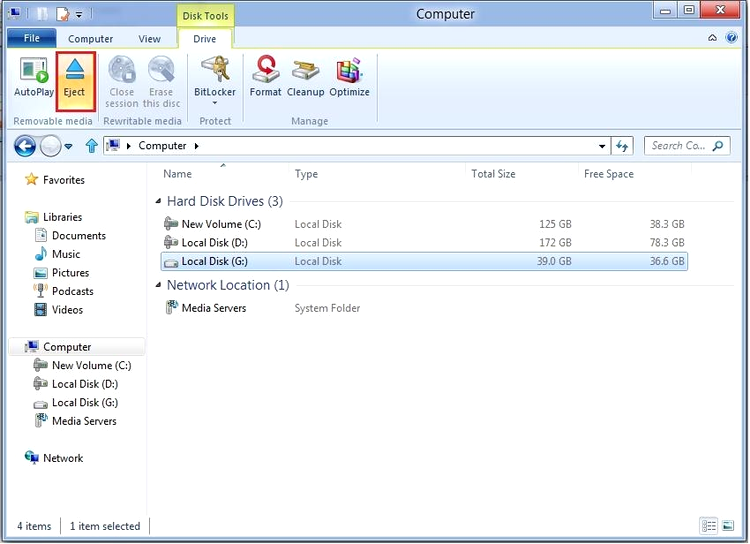Select New Volume (C:) in the list
Image resolution: width=750 pixels, height=544 pixels.
(424, 224)
